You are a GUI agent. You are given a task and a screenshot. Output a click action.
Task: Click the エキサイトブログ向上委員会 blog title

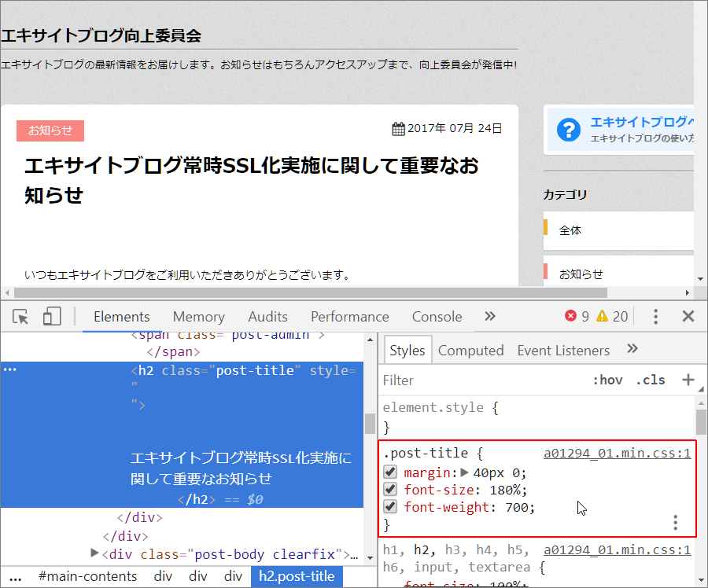(x=101, y=35)
